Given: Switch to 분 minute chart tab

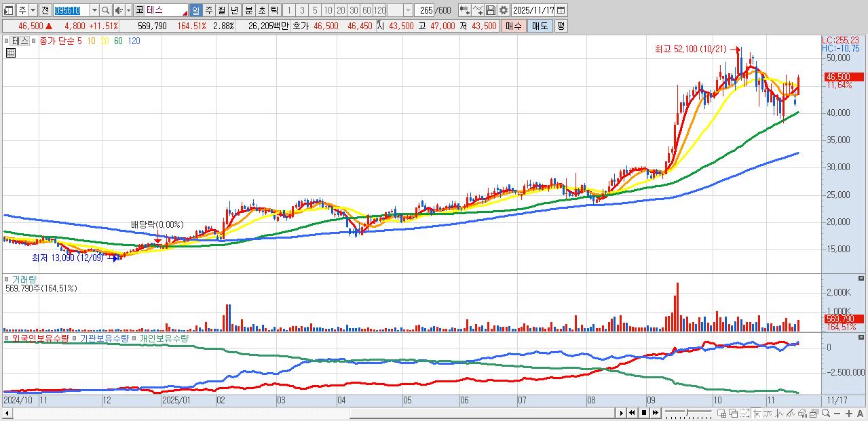Looking at the screenshot, I should 249,10.
